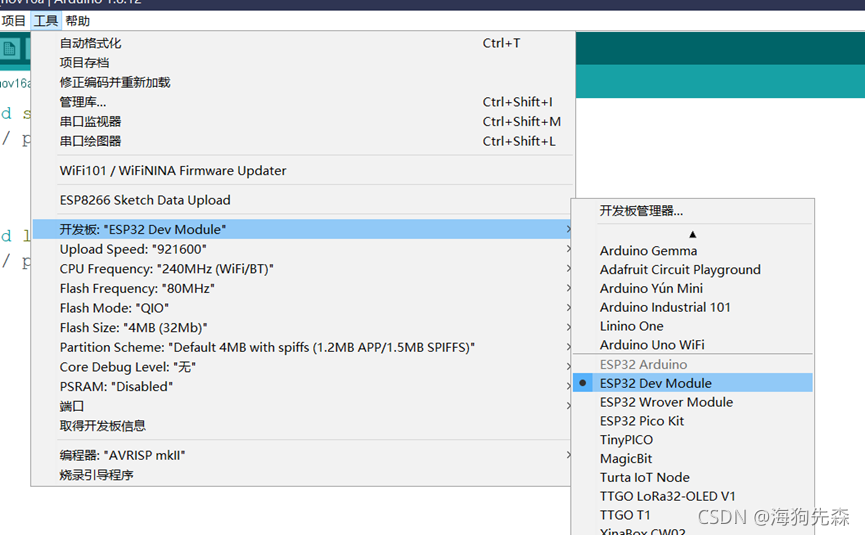
Task: Open the 项目 menu in menu bar
Action: 13,21
